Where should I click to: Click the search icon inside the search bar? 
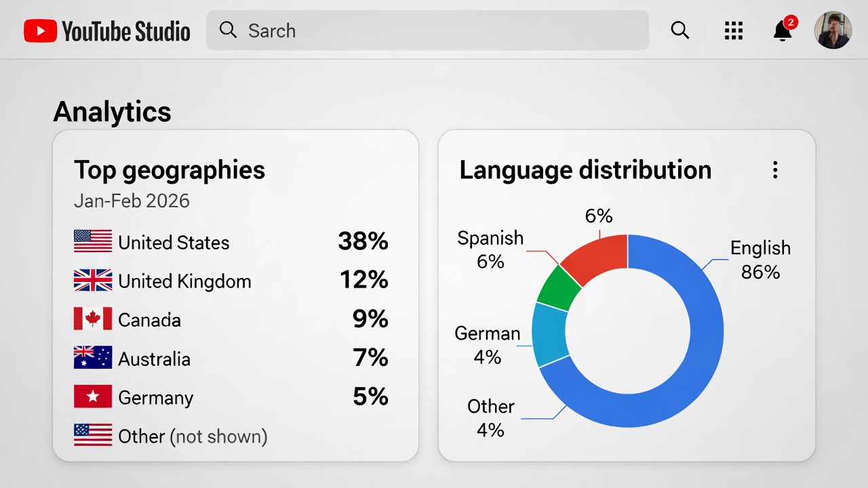pyautogui.click(x=228, y=30)
